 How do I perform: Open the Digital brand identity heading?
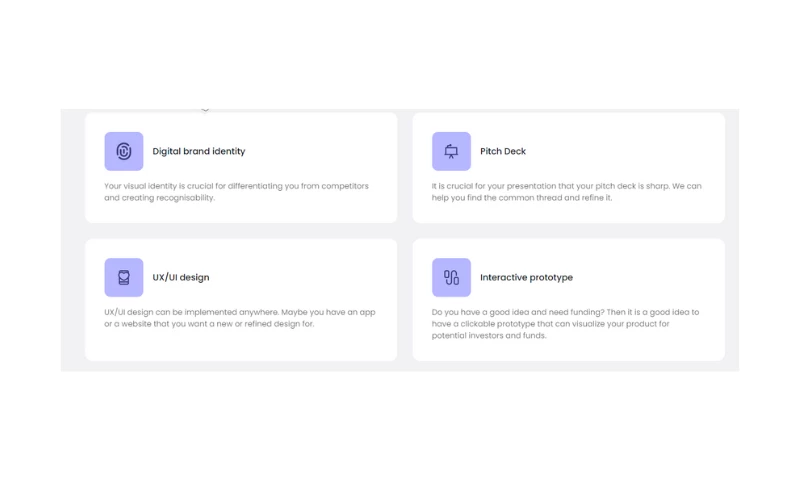[x=198, y=152]
